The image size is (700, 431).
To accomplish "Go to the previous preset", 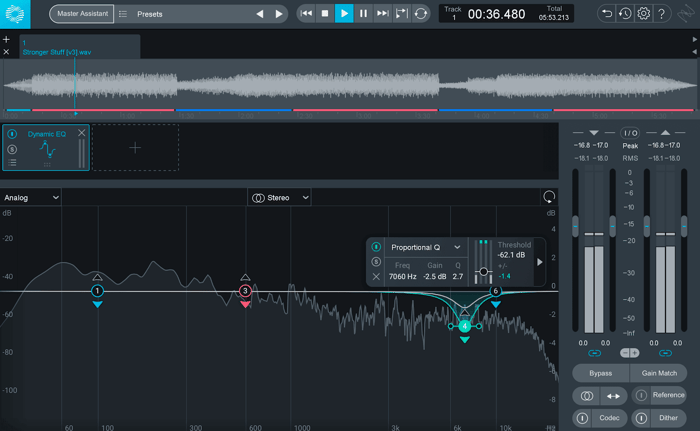I will [260, 14].
